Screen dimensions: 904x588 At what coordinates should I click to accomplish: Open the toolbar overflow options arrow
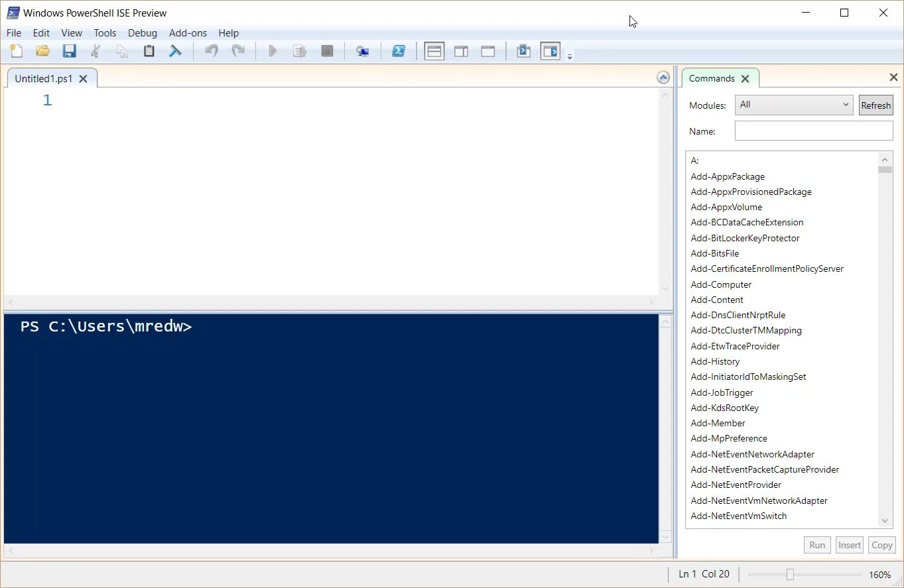(570, 57)
